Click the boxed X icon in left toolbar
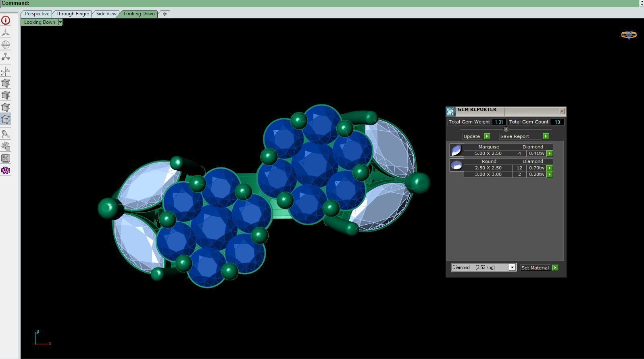 click(6, 158)
